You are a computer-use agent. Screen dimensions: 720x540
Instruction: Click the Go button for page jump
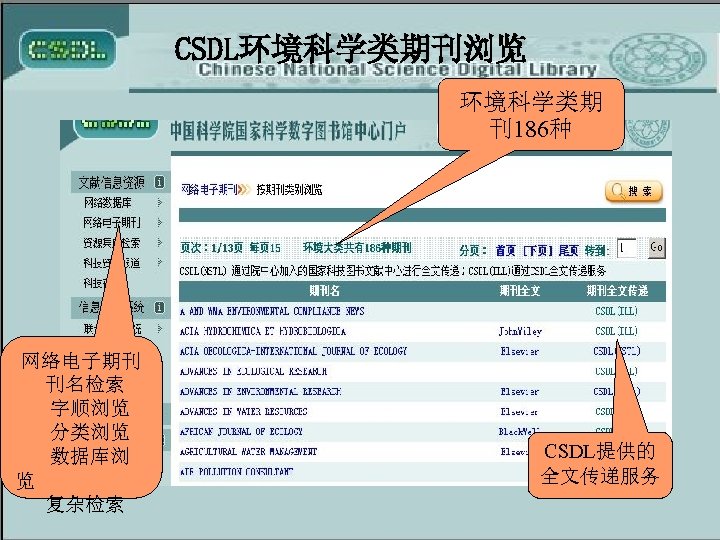pyautogui.click(x=657, y=248)
